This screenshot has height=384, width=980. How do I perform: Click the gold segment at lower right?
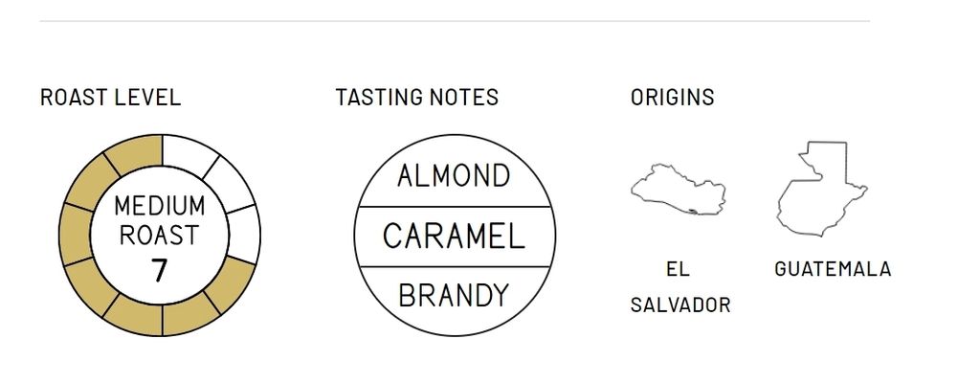[x=228, y=285]
